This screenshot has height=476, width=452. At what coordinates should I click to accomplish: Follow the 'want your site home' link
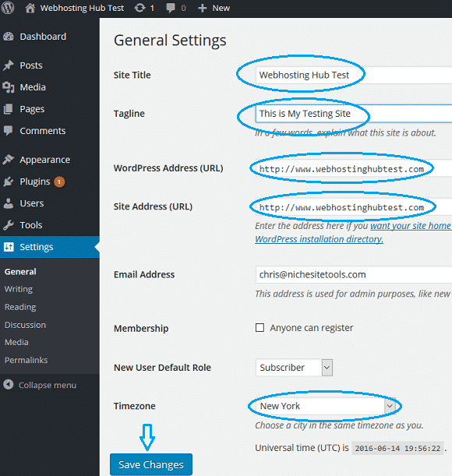411,226
